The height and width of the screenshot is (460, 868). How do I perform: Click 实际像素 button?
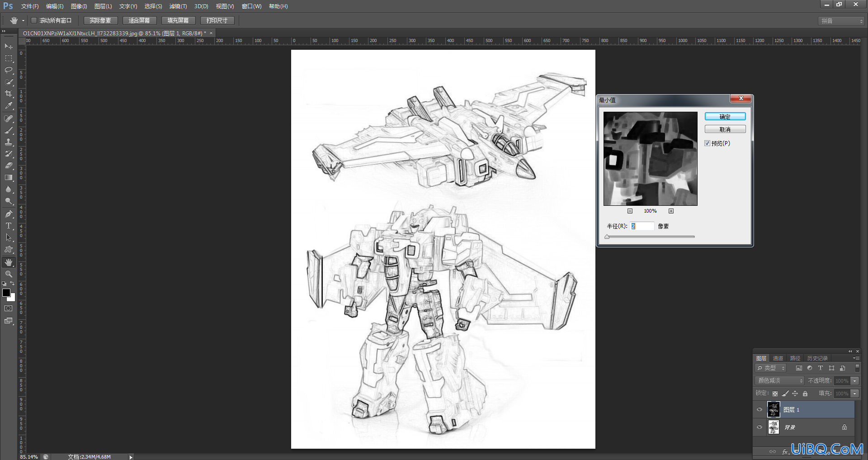(100, 20)
